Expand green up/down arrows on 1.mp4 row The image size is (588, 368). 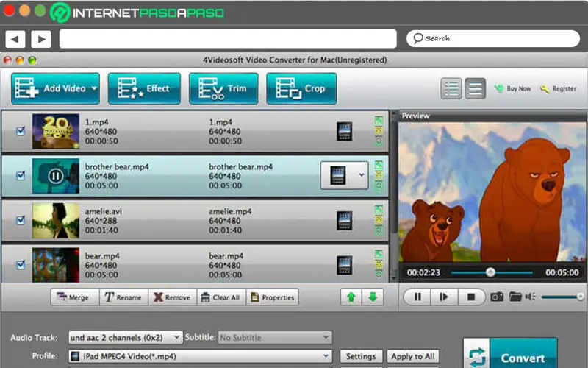(379, 141)
